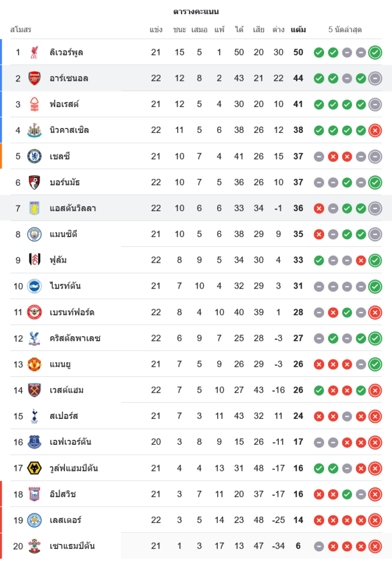Open the Southampton club crest
The image size is (392, 566).
(x=35, y=546)
